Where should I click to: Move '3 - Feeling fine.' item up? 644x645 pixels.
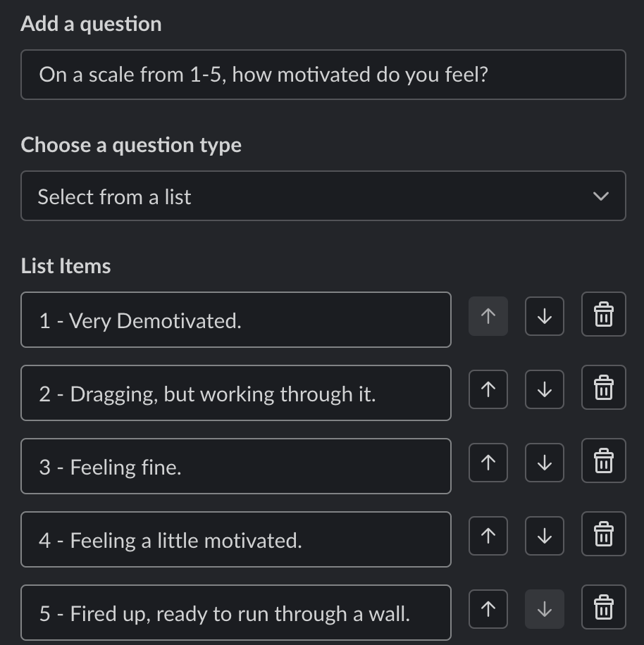[x=488, y=463]
